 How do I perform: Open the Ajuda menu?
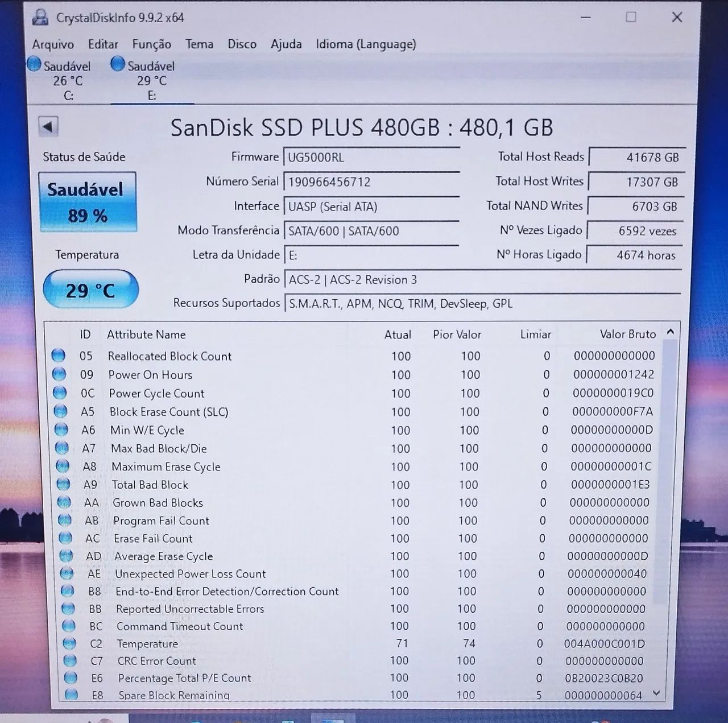286,44
